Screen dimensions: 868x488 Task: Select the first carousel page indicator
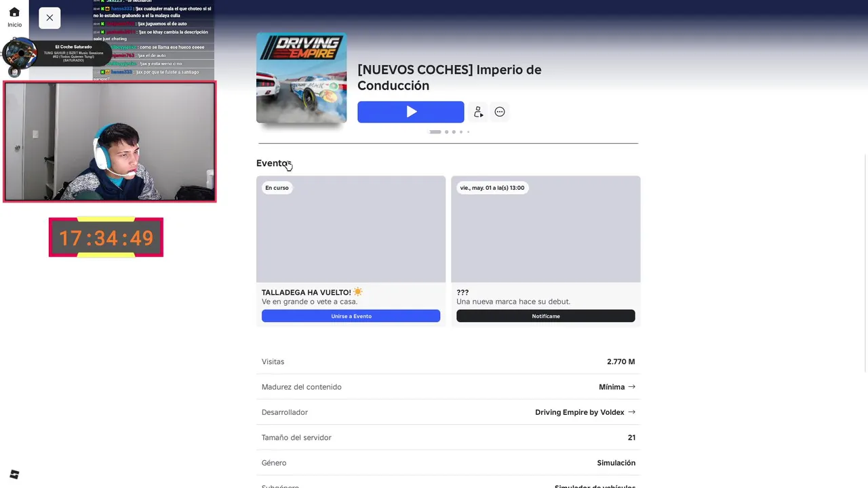(x=435, y=131)
